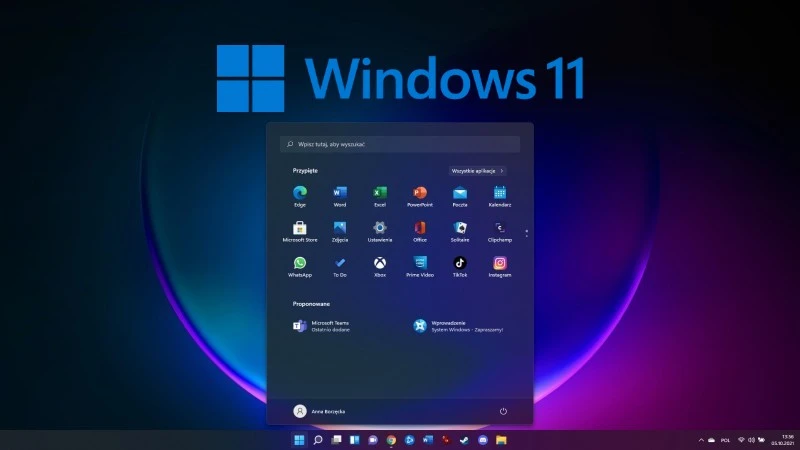The height and width of the screenshot is (450, 800).
Task: Open the Instagram app
Action: (x=499, y=267)
